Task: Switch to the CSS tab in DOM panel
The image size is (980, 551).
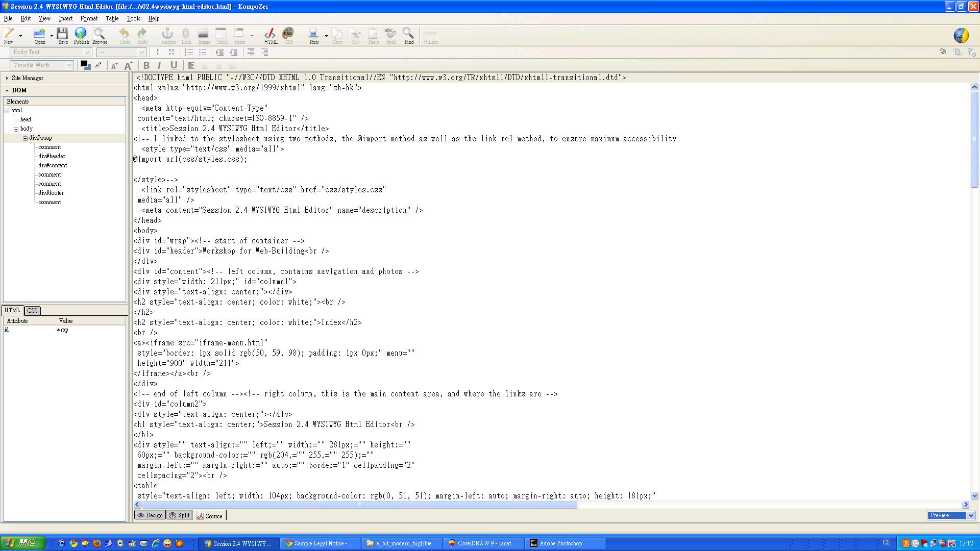Action: (x=32, y=310)
